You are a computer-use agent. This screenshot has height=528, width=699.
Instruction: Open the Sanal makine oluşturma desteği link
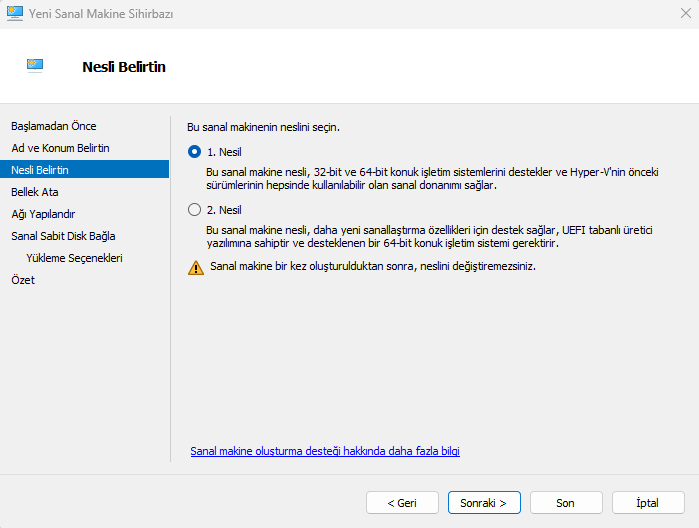click(325, 451)
